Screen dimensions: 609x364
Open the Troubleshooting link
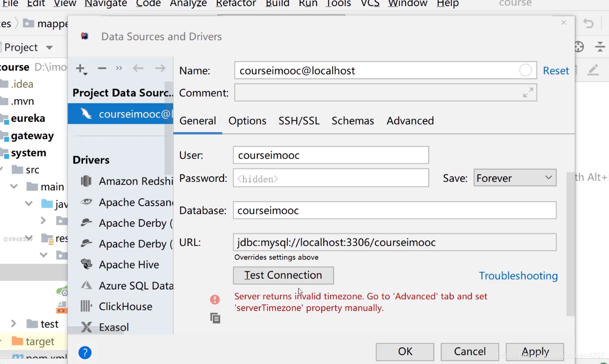(519, 276)
